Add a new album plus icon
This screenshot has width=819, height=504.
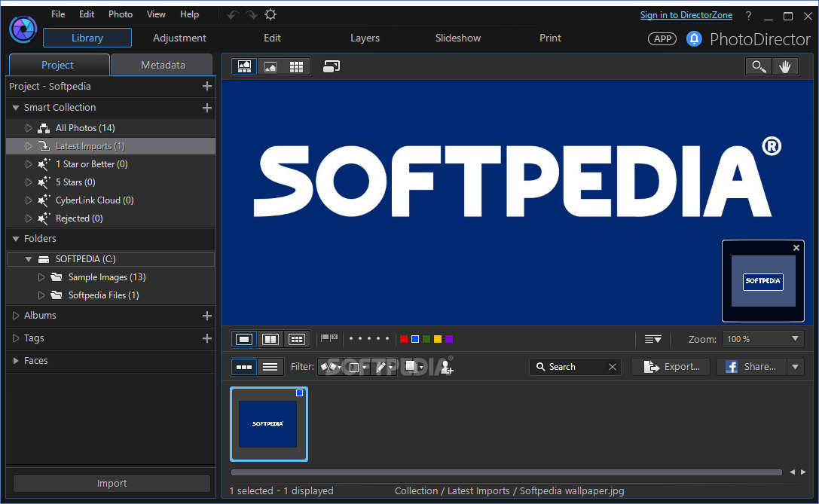point(207,316)
